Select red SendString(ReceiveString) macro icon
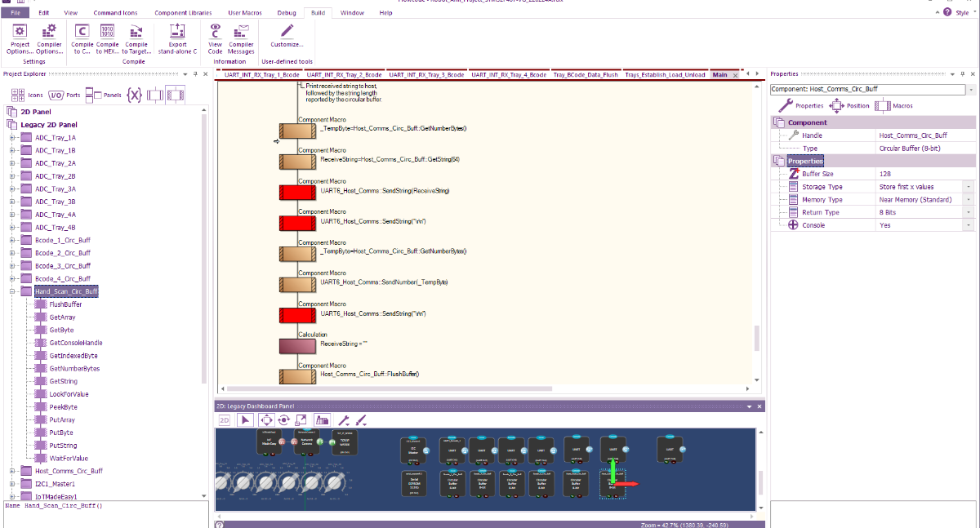 [297, 193]
